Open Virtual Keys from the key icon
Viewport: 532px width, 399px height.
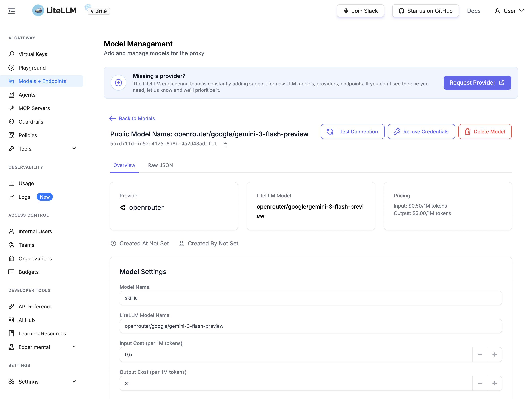tap(11, 54)
